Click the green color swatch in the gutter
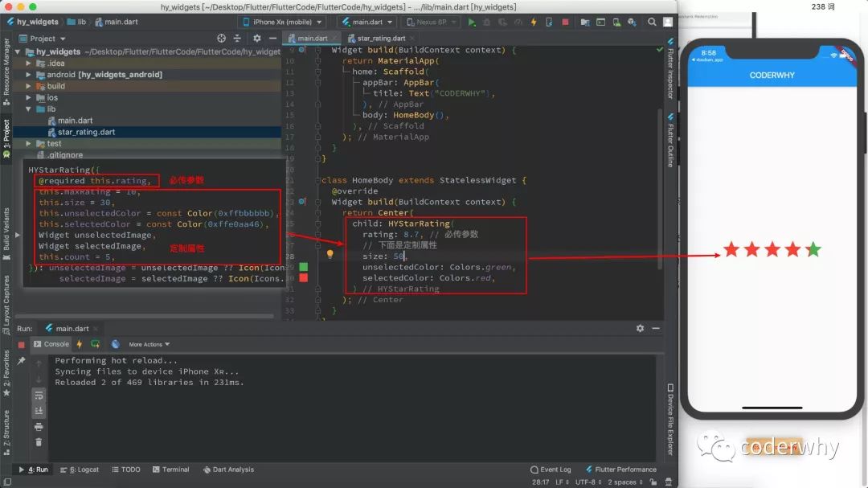 point(303,267)
